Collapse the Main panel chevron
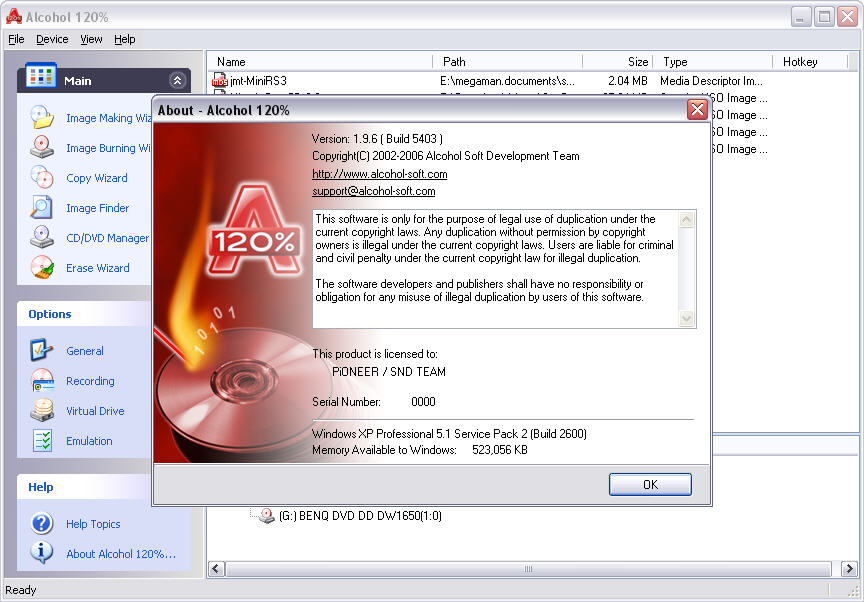This screenshot has height=602, width=864. [x=177, y=81]
